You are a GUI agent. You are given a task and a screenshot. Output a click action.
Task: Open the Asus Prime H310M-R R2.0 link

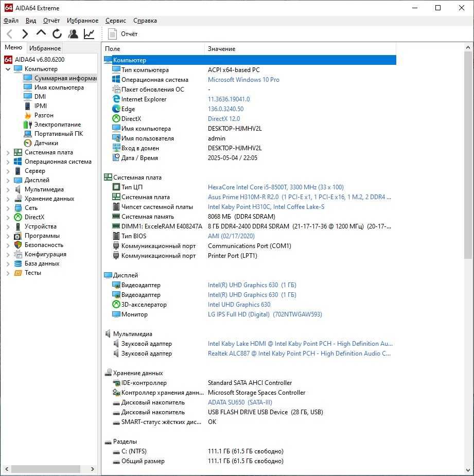[x=300, y=197]
